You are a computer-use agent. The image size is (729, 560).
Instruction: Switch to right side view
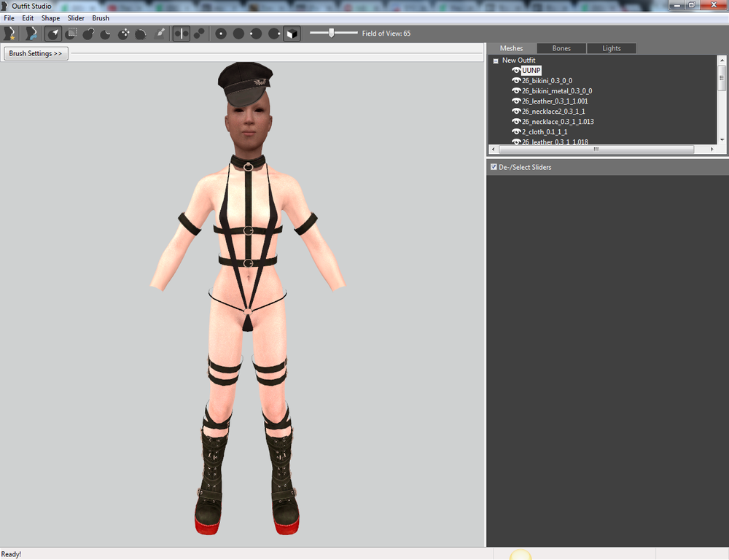(274, 34)
